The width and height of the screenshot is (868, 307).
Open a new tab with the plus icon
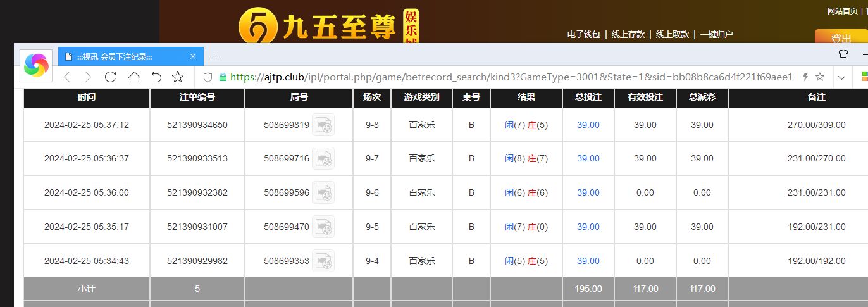[214, 56]
